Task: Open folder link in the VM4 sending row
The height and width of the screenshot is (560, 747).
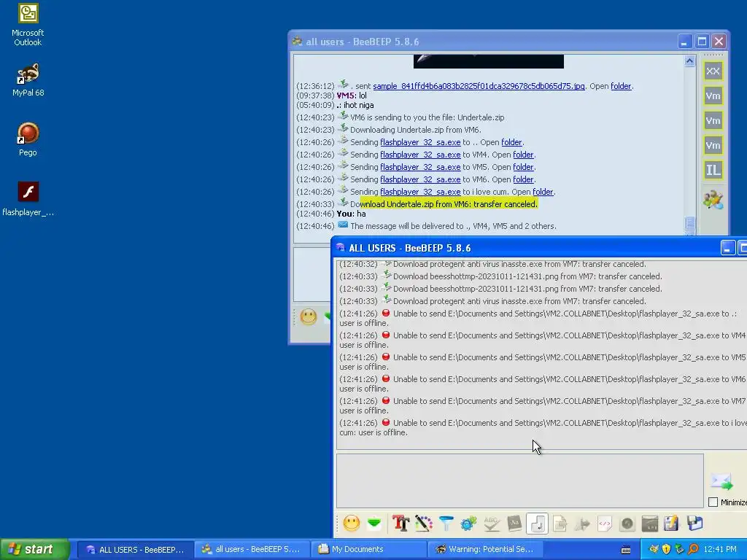Action: click(x=522, y=155)
